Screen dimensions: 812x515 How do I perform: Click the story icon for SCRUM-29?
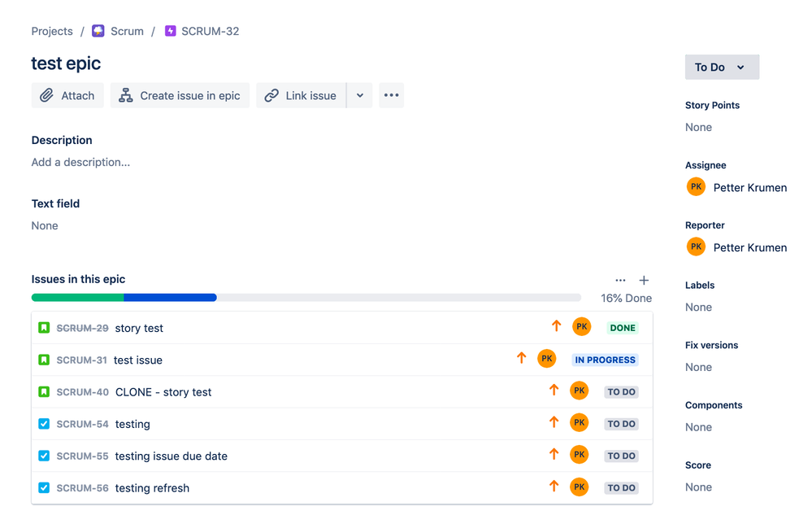click(44, 327)
